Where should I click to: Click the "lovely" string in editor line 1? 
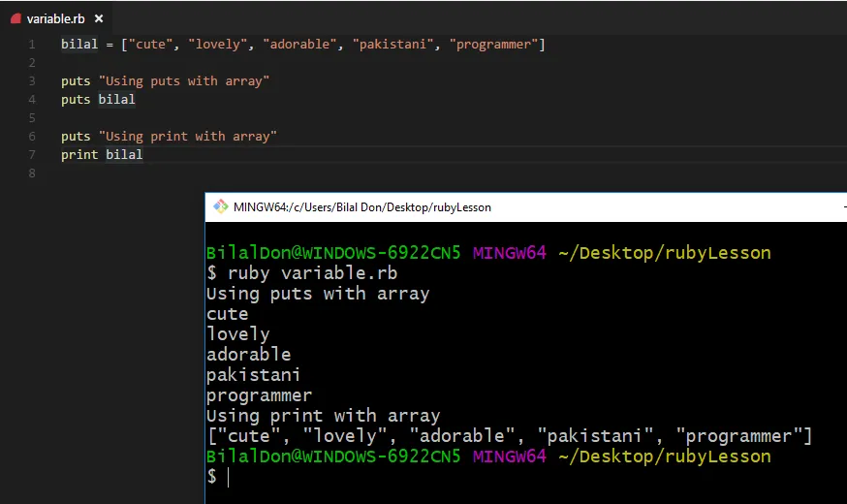click(217, 45)
